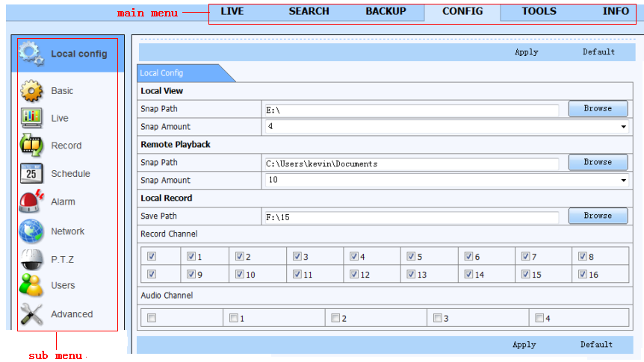
Task: Select the CONFIG main menu tab
Action: pyautogui.click(x=462, y=11)
